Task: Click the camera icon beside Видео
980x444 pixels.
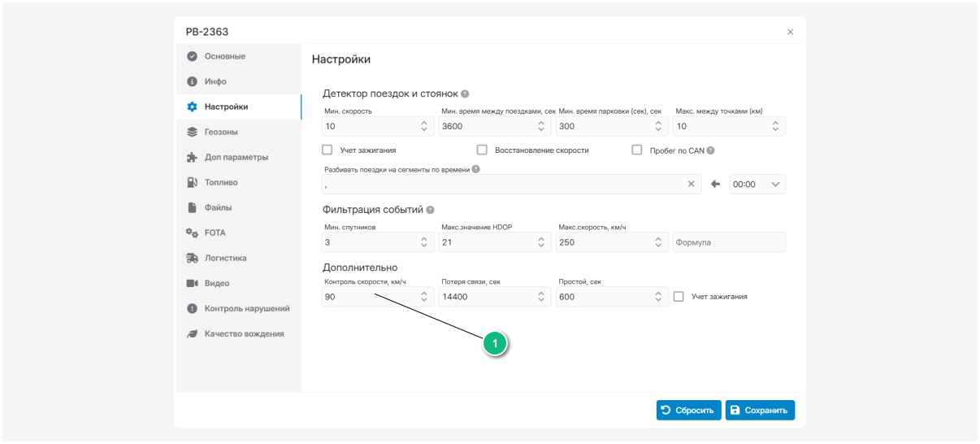Action: click(x=192, y=283)
